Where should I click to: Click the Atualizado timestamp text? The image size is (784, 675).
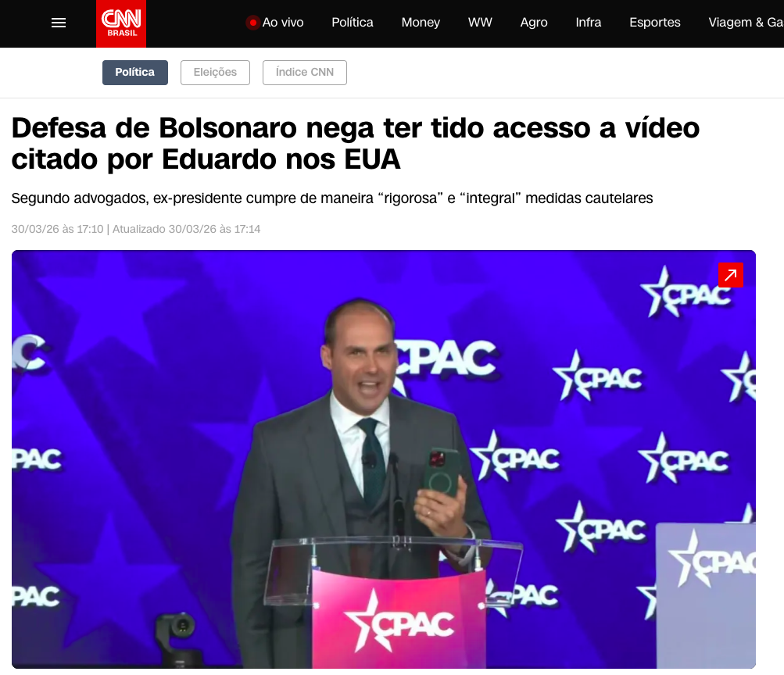coord(187,230)
